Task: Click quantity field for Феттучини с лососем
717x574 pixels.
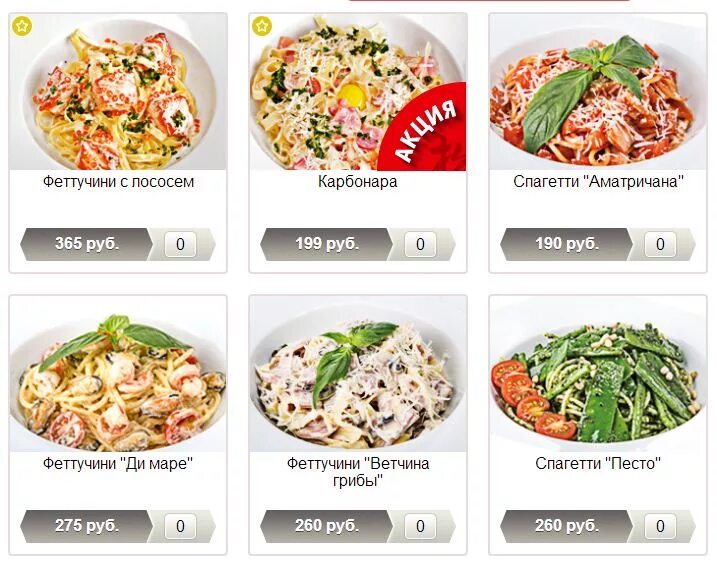Action: click(180, 244)
